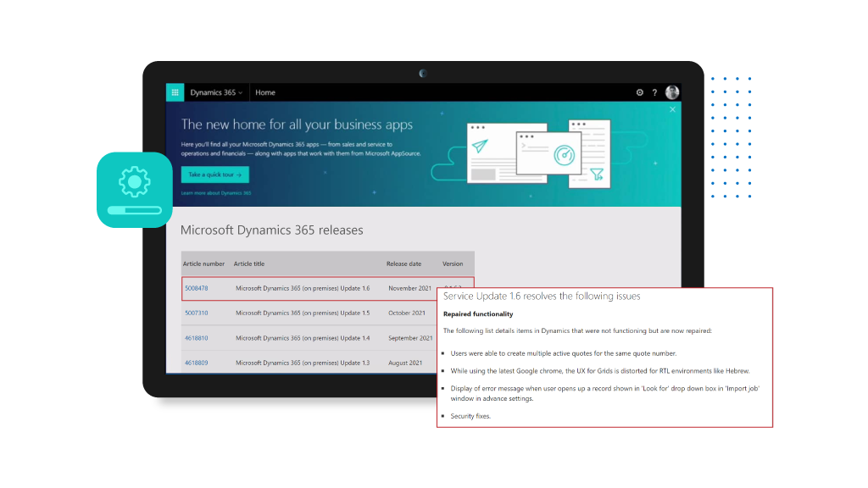Click the October 2021 release date

pos(407,313)
